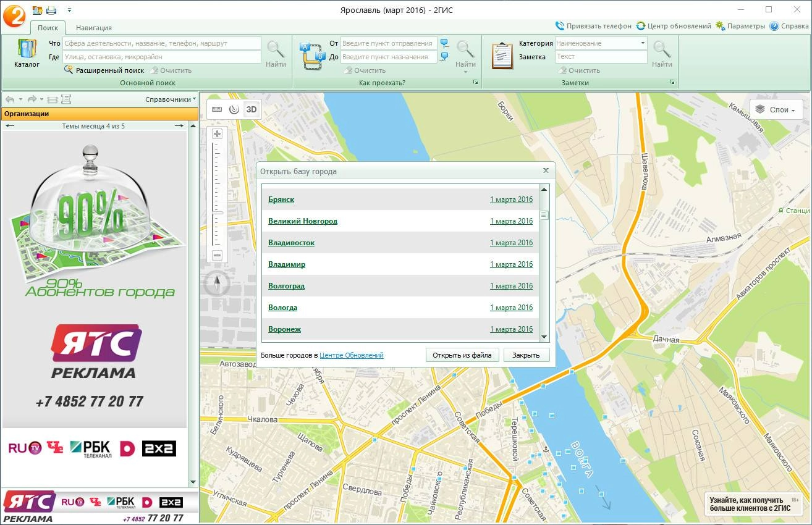Click Найти magnifier in Заметки group
The image size is (812, 525).
coord(662,54)
